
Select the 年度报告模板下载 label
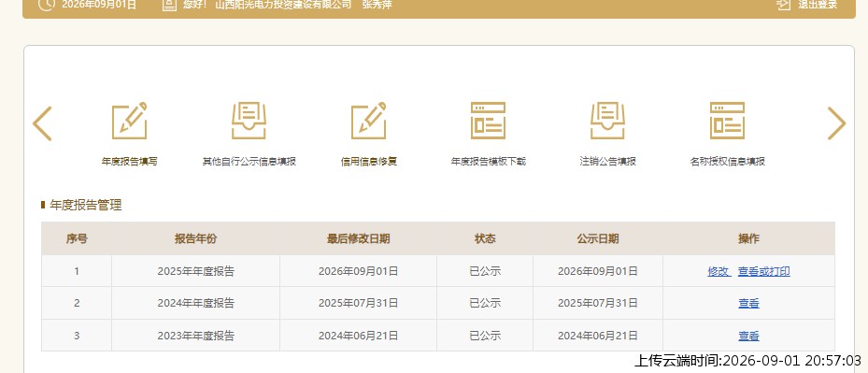[489, 162]
